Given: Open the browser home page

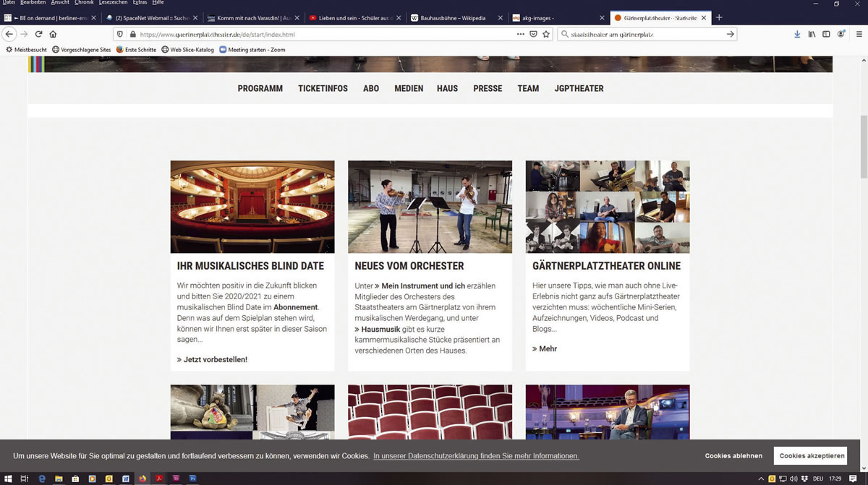Looking at the screenshot, I should (53, 34).
